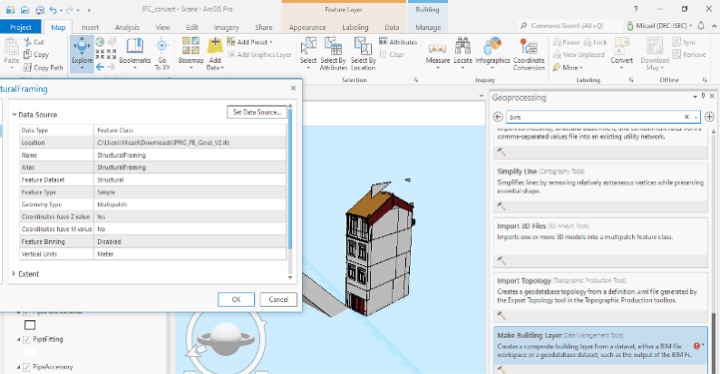
Task: Click the Locate binoculars icon
Action: 462,45
